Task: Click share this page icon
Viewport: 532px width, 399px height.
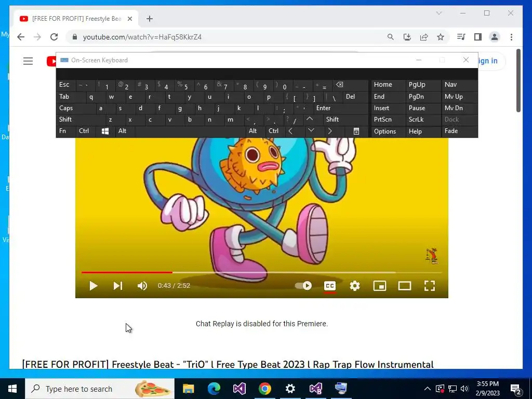Action: [x=424, y=37]
